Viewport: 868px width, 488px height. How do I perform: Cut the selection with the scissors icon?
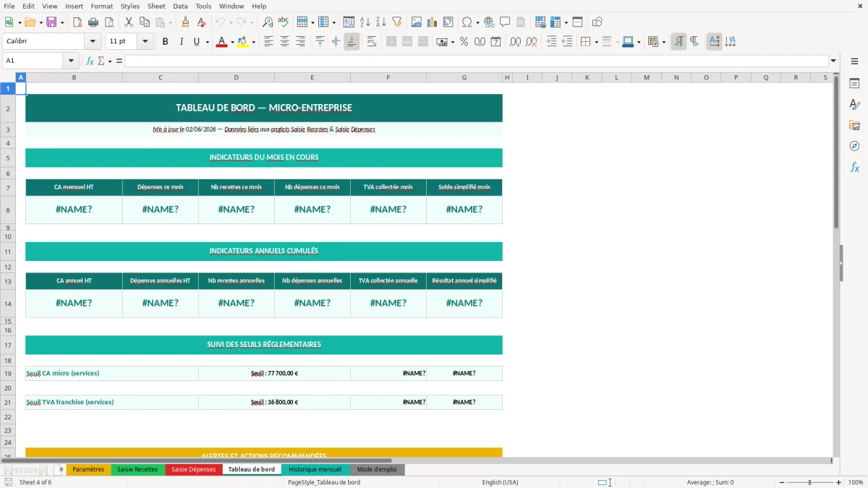click(129, 22)
